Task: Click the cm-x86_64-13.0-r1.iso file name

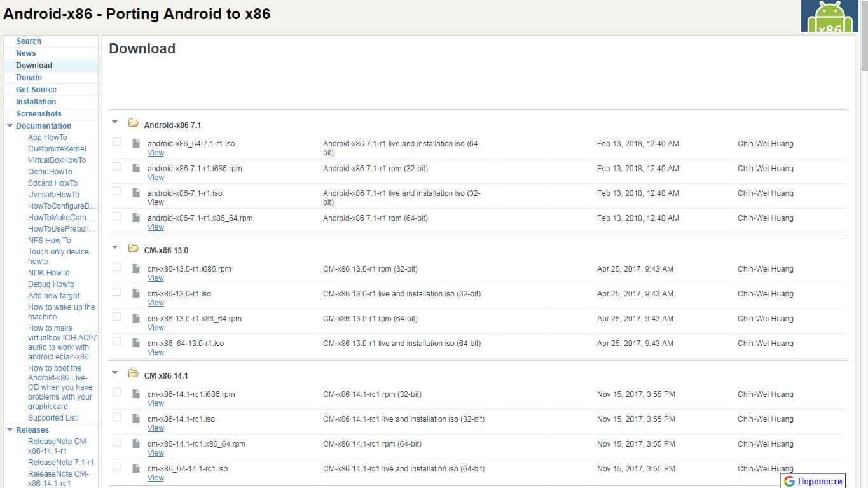Action: (x=186, y=344)
